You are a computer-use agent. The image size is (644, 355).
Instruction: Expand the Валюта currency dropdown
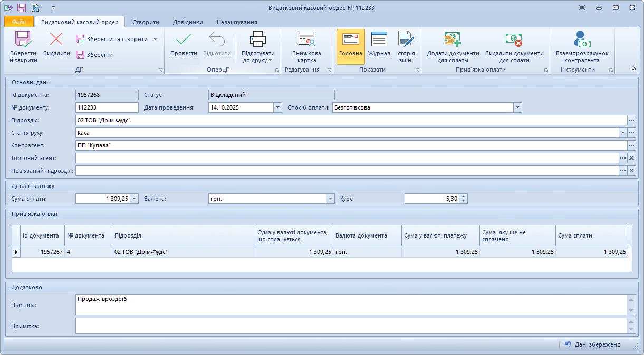[331, 199]
